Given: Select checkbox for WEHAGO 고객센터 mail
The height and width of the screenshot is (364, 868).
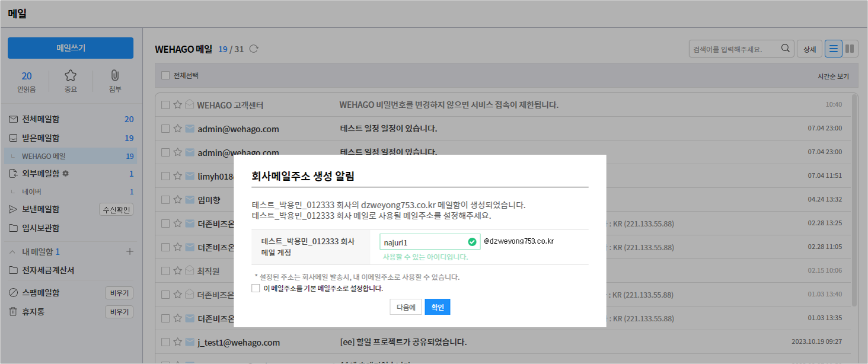Looking at the screenshot, I should coord(165,105).
